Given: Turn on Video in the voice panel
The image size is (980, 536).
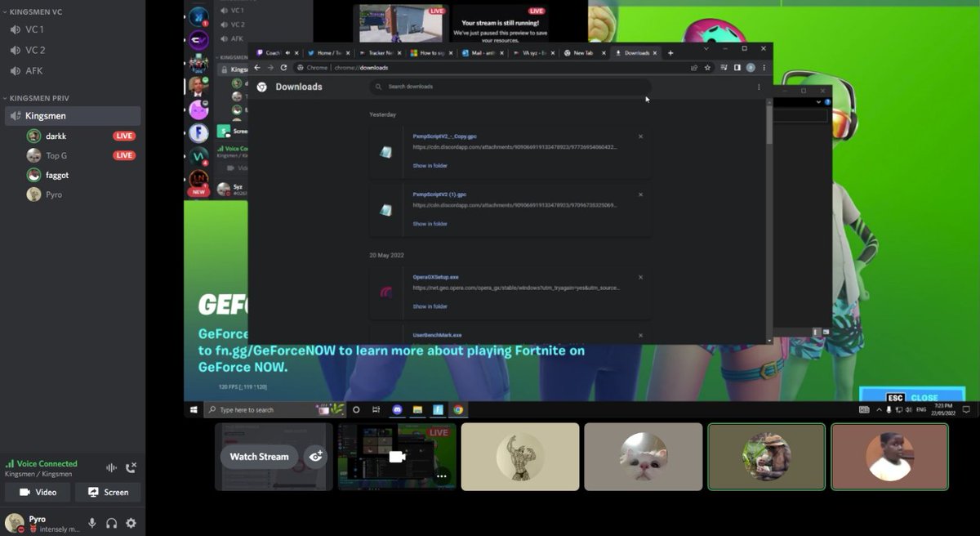Looking at the screenshot, I should tap(38, 492).
